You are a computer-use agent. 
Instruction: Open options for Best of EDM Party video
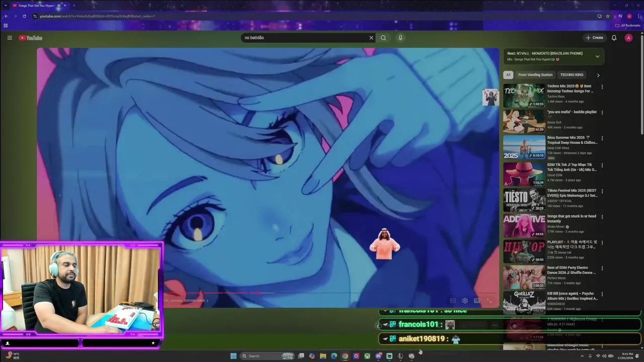point(602,268)
